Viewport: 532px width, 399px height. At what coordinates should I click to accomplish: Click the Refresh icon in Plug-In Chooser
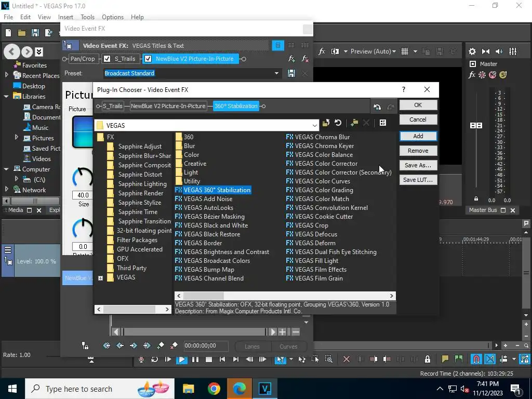click(338, 123)
